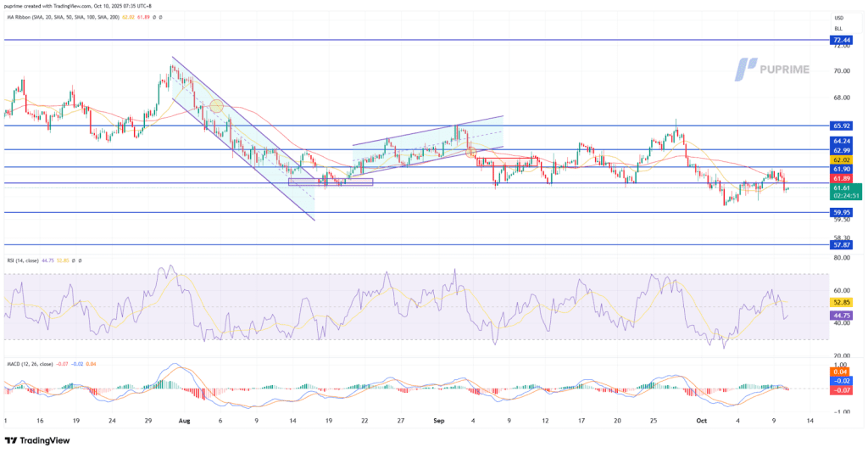Click the 72.44 resistance price label

[x=842, y=40]
